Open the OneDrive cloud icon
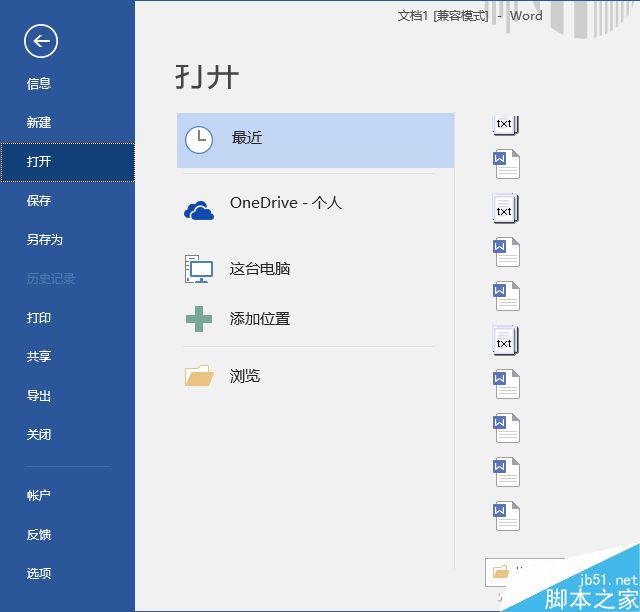The height and width of the screenshot is (612, 640). pyautogui.click(x=199, y=210)
